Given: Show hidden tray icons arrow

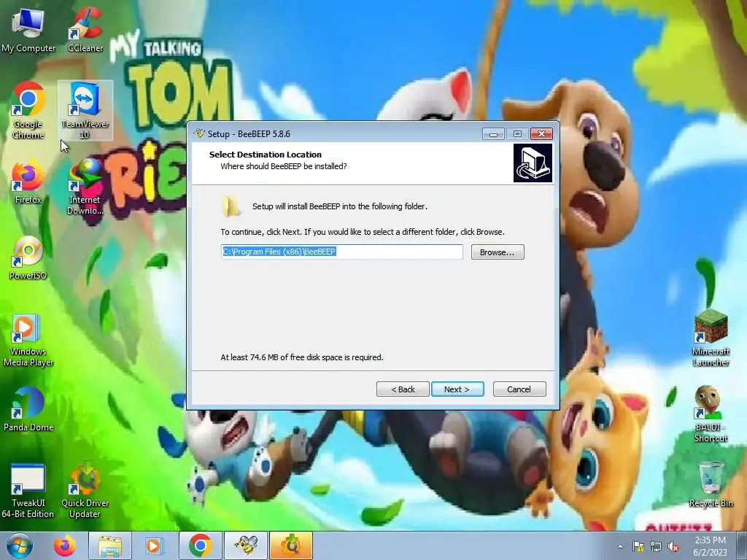Looking at the screenshot, I should tap(620, 546).
